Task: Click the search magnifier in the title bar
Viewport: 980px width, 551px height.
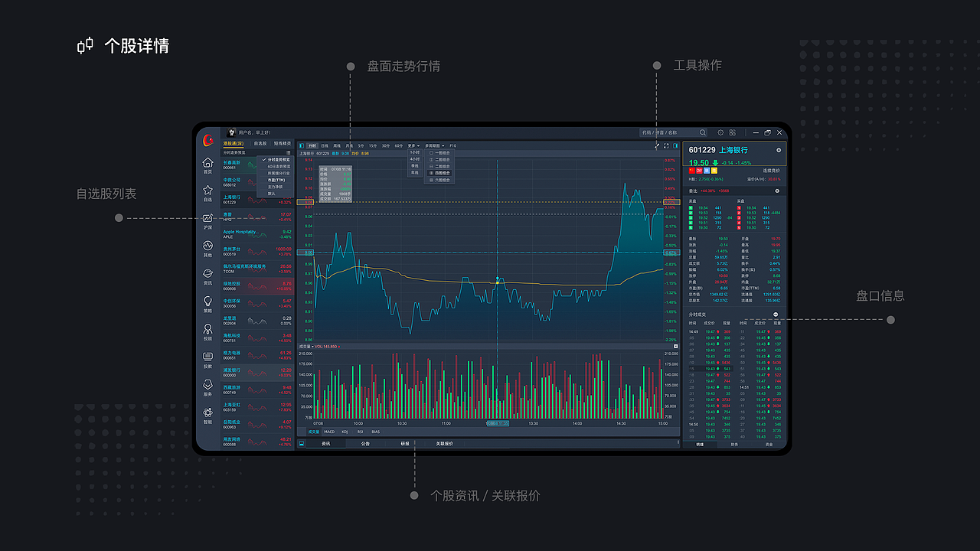Action: 703,132
